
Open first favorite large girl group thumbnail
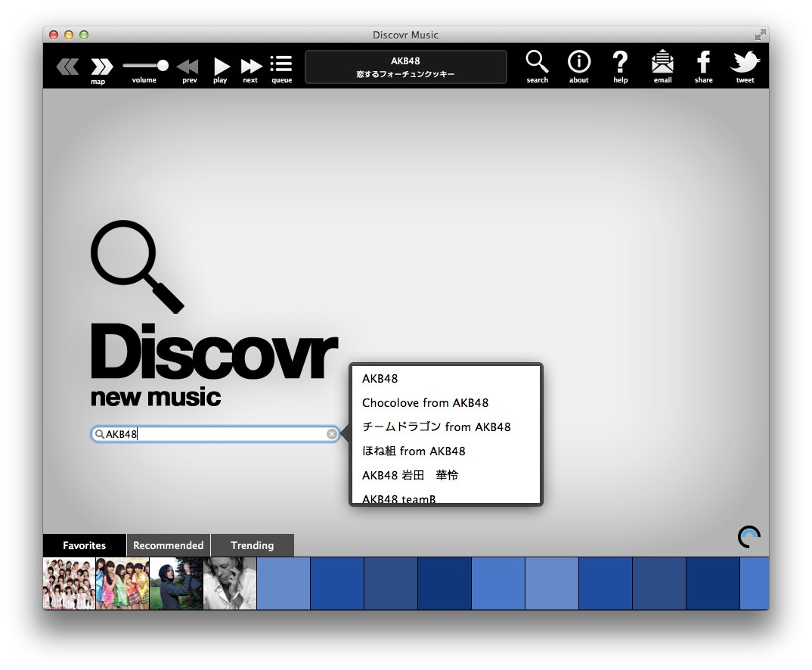(70, 584)
